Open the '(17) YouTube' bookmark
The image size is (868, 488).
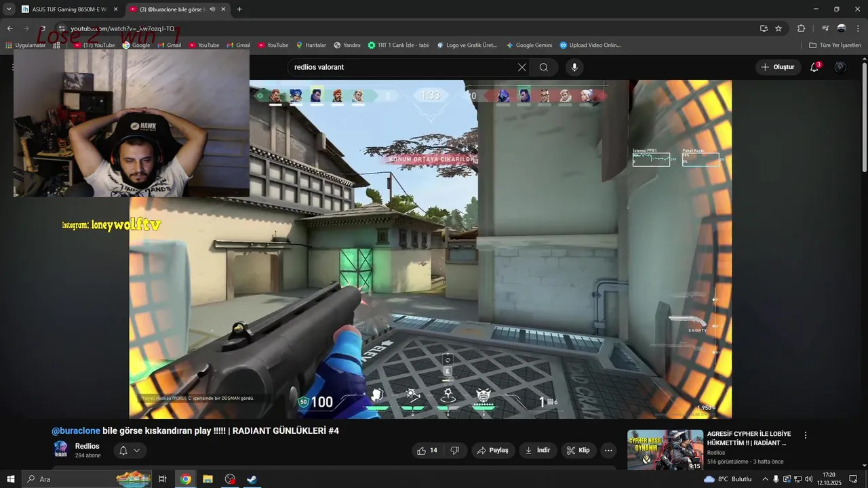click(x=94, y=45)
